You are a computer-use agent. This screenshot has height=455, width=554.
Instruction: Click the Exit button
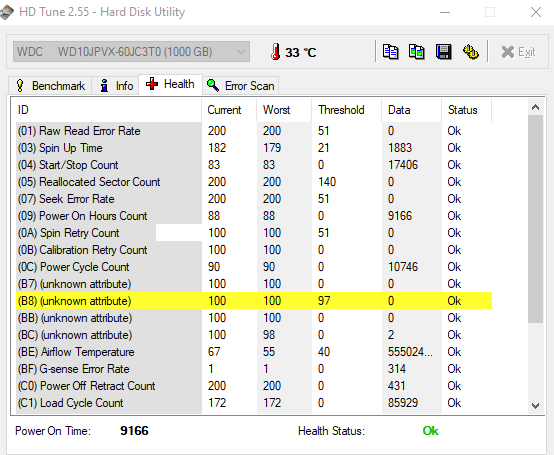[x=518, y=52]
